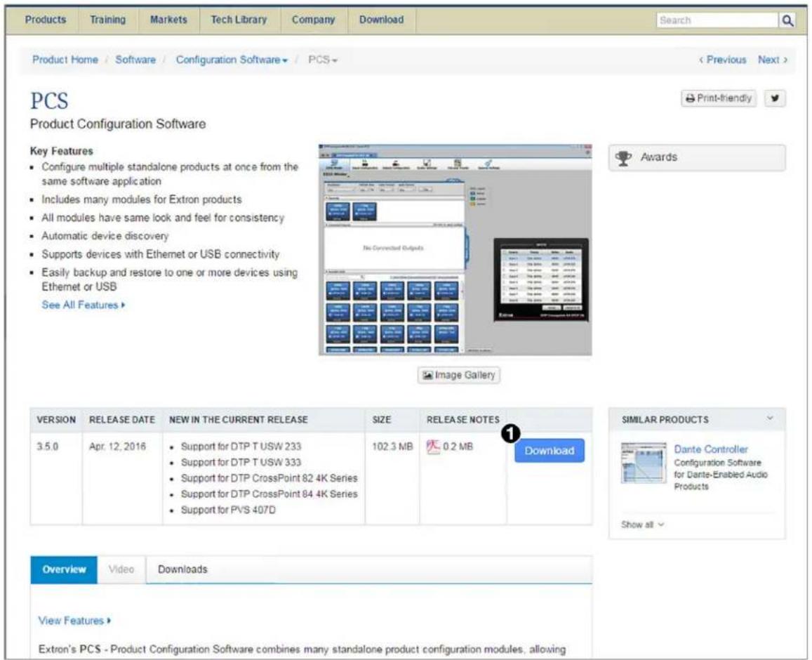
Task: Open the Dante Controller link
Action: coord(710,449)
